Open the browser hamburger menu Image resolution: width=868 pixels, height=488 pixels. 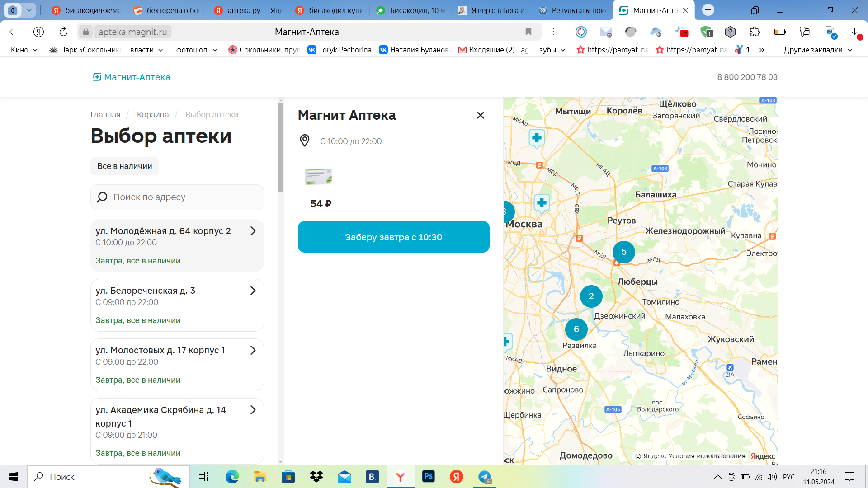click(x=780, y=10)
